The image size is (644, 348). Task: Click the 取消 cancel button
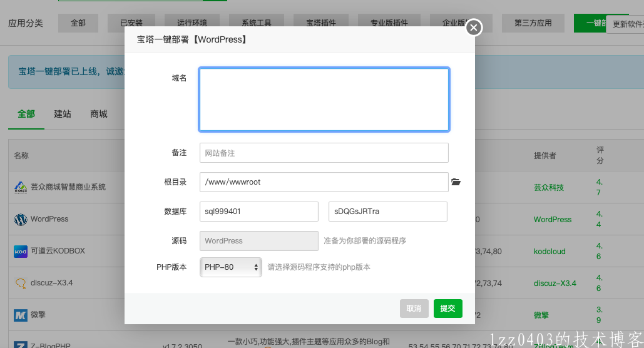pyautogui.click(x=414, y=309)
